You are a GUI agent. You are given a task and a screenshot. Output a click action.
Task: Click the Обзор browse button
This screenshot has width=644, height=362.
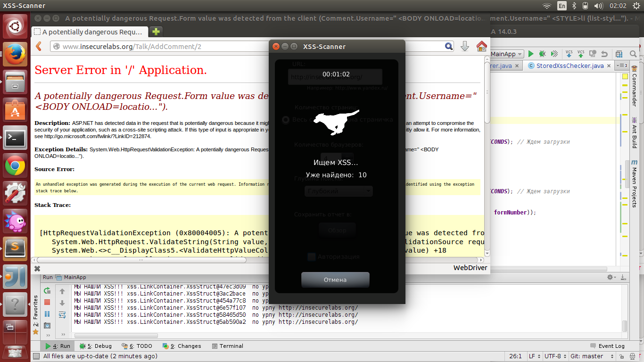pyautogui.click(x=337, y=230)
